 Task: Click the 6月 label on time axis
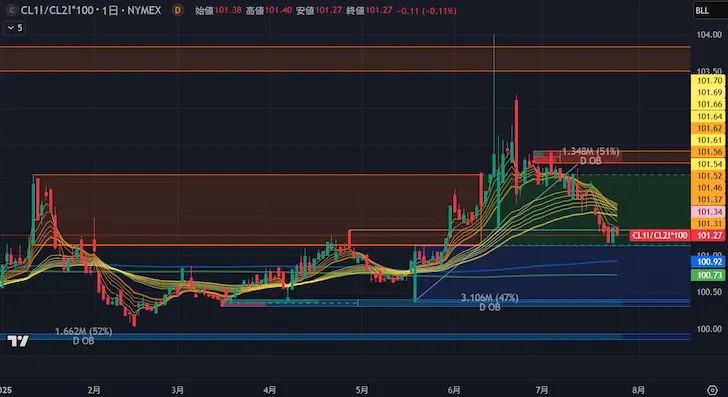click(x=455, y=390)
